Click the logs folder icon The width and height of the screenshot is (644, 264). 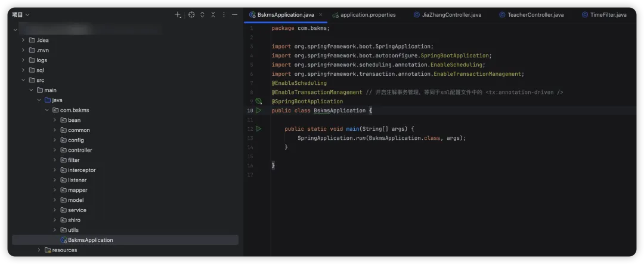(x=32, y=60)
